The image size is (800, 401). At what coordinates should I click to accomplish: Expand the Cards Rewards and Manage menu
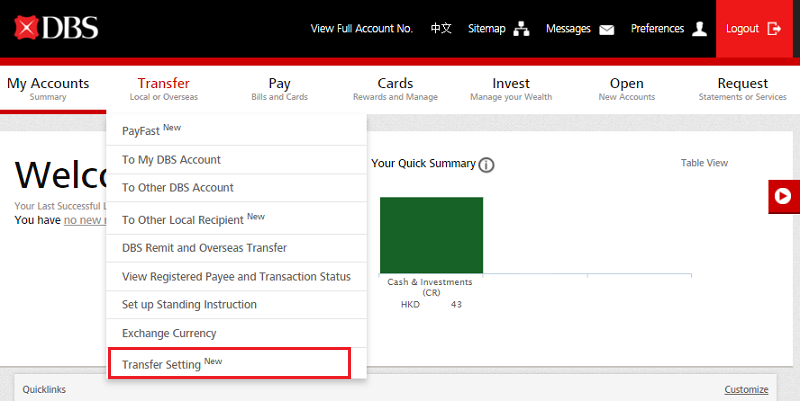pos(395,89)
